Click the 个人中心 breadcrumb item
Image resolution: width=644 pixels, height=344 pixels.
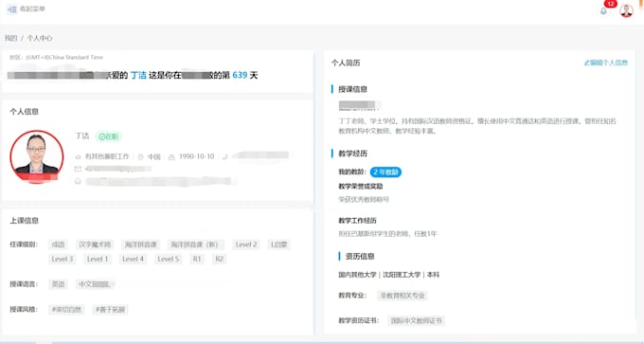coord(40,38)
